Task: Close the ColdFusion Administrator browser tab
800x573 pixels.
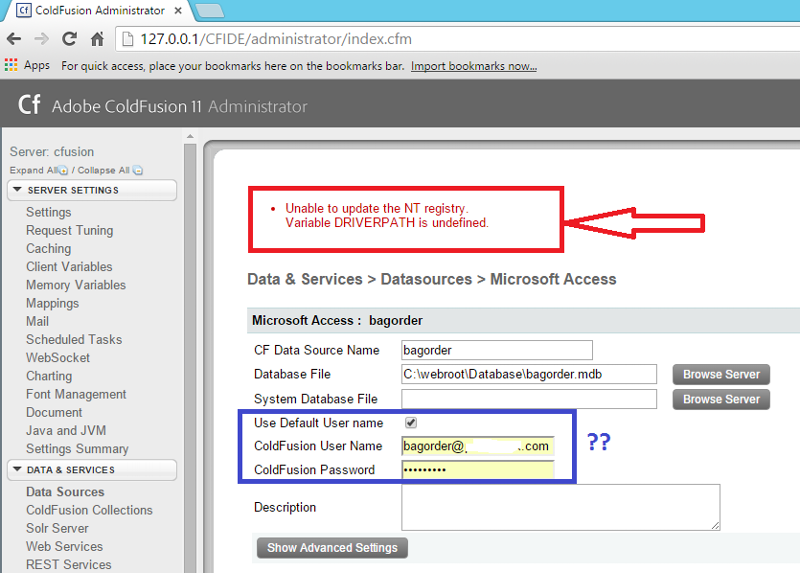Action: [178, 10]
